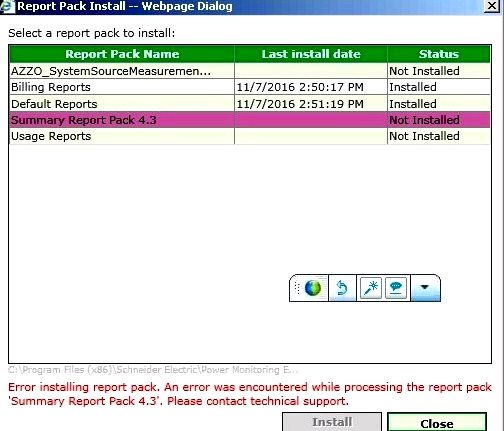The image size is (504, 431).
Task: Select the magic wand icon in floating toolbar
Action: 371,288
